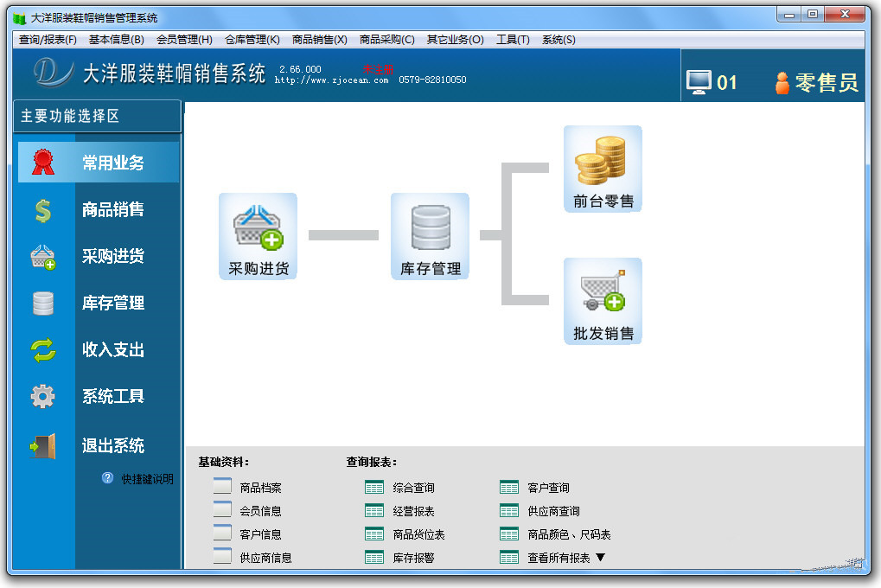This screenshot has width=881, height=588.
Task: Open the 其它业务(O) menu
Action: click(455, 40)
